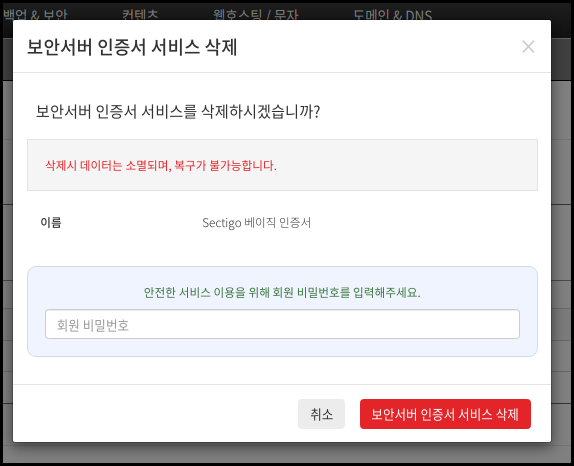574x466 pixels.
Task: Confirm with red 보안서버 인증서 서비스 삭제 button
Action: (445, 414)
